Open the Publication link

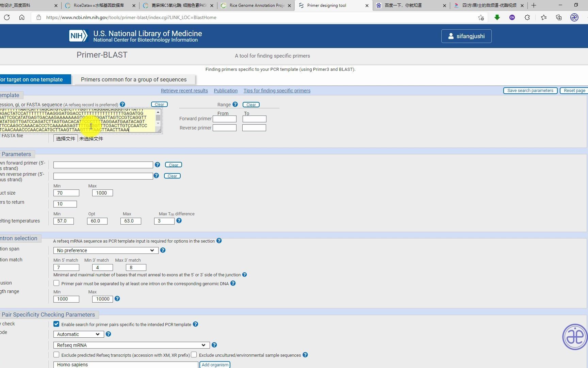[226, 91]
